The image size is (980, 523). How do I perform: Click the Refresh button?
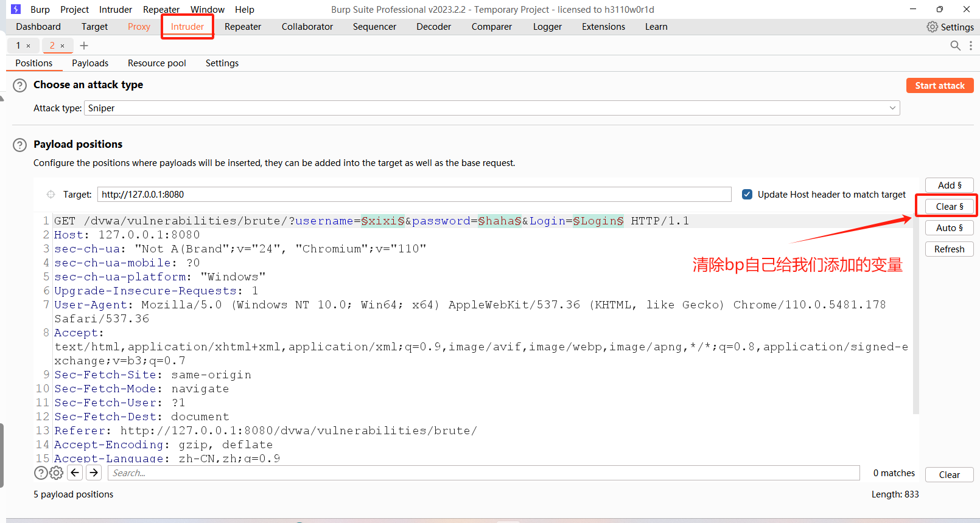pyautogui.click(x=950, y=249)
